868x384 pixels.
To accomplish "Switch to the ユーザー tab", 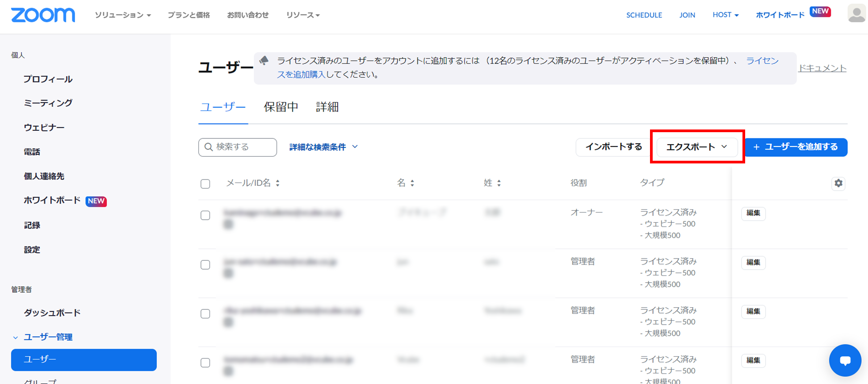I will tap(222, 107).
